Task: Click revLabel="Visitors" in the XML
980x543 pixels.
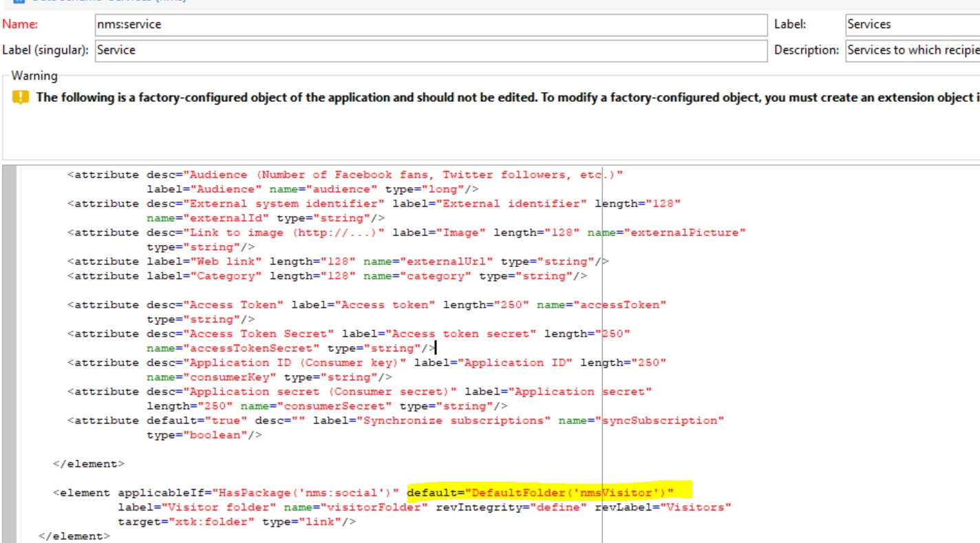Action: point(663,507)
